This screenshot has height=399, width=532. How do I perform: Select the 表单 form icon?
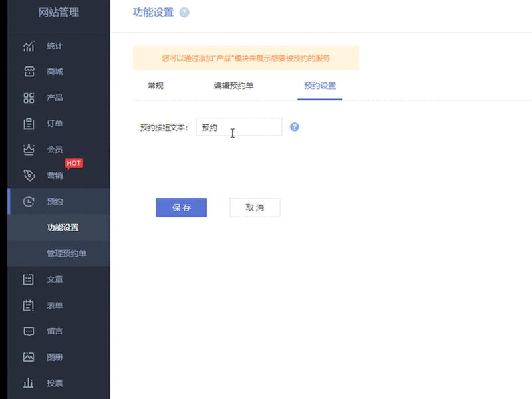(29, 305)
